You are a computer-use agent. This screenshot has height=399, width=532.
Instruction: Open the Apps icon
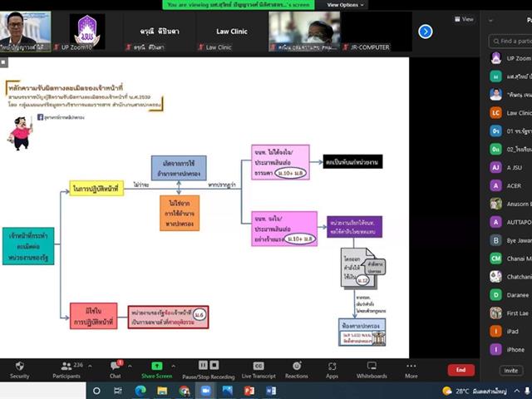pos(332,366)
